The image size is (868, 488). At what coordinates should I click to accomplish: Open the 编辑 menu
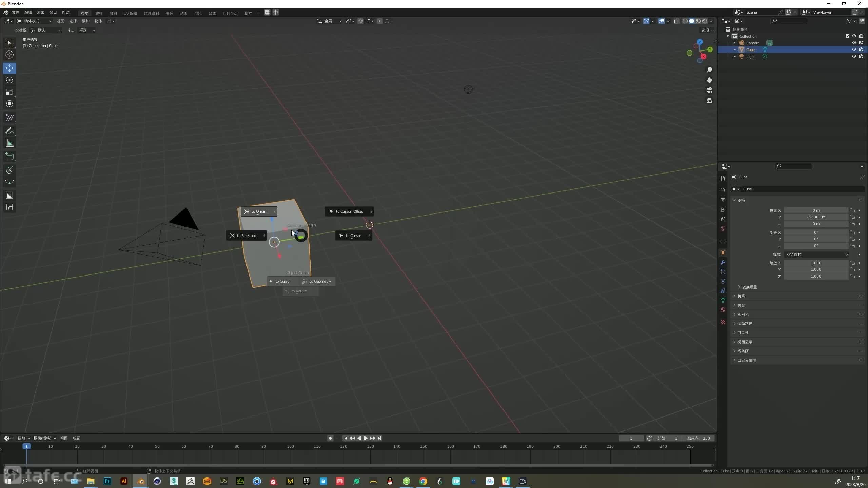click(28, 12)
